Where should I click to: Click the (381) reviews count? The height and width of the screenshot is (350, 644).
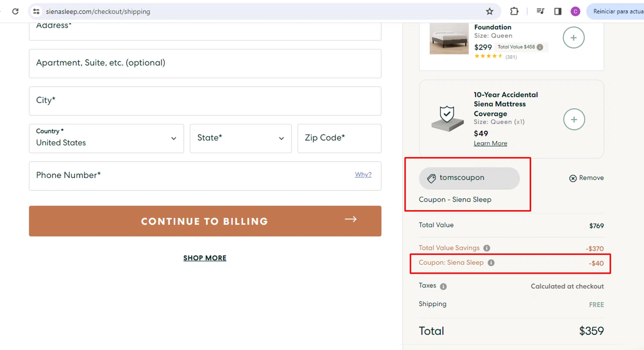click(511, 57)
